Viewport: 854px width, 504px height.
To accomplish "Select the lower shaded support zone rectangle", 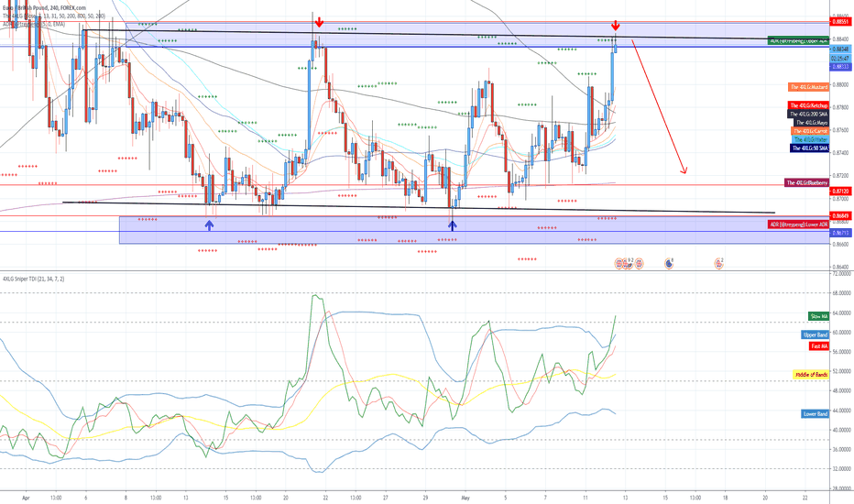I will (x=474, y=230).
